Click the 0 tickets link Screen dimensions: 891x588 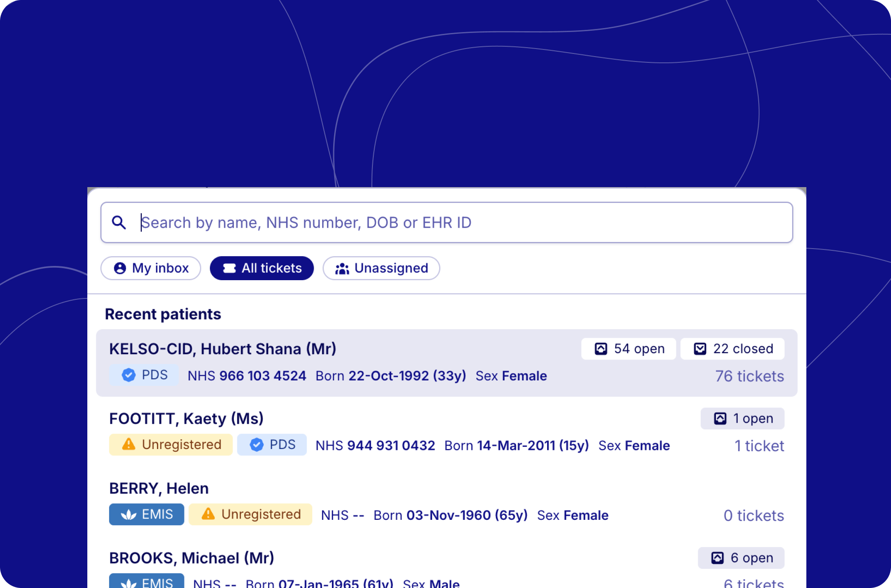point(754,516)
